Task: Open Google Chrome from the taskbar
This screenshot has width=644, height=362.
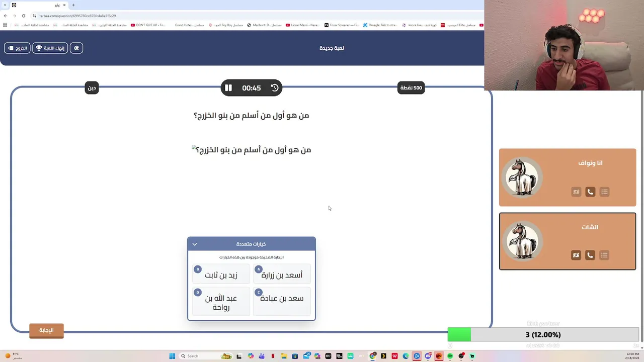Action: point(373,356)
